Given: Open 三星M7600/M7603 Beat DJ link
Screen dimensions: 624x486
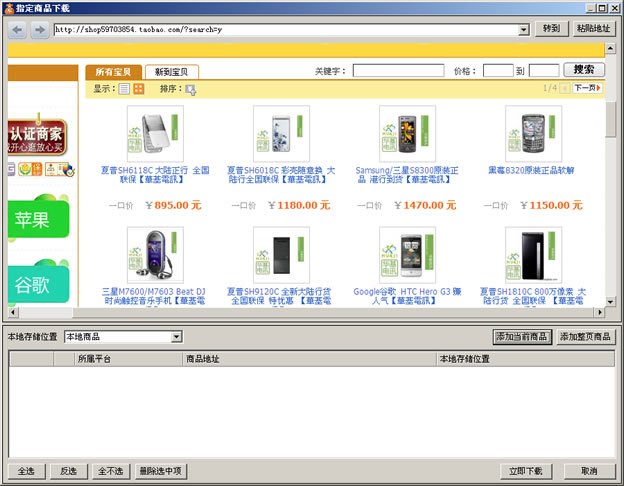Looking at the screenshot, I should coord(154,296).
